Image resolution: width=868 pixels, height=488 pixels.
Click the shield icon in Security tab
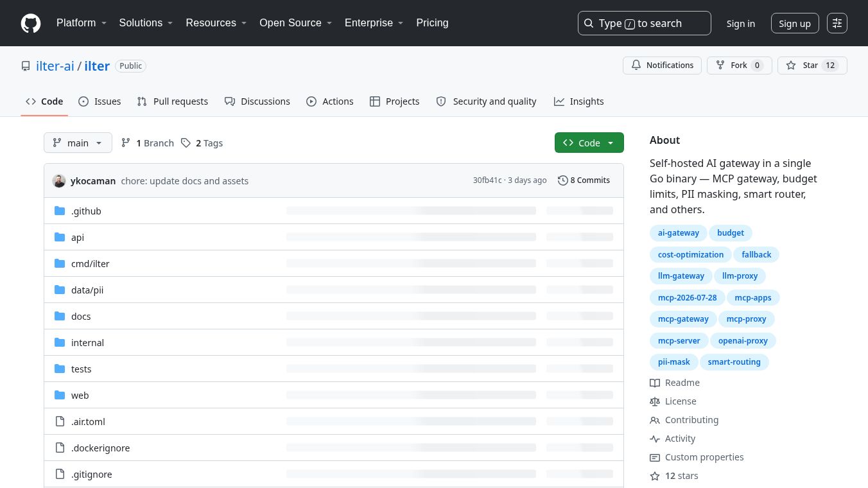pos(441,101)
